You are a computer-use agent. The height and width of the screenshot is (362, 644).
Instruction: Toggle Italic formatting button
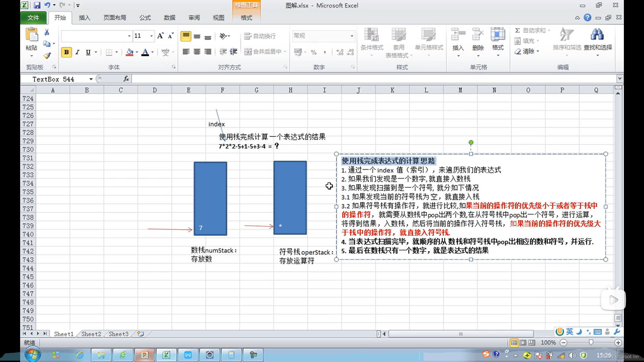[77, 52]
